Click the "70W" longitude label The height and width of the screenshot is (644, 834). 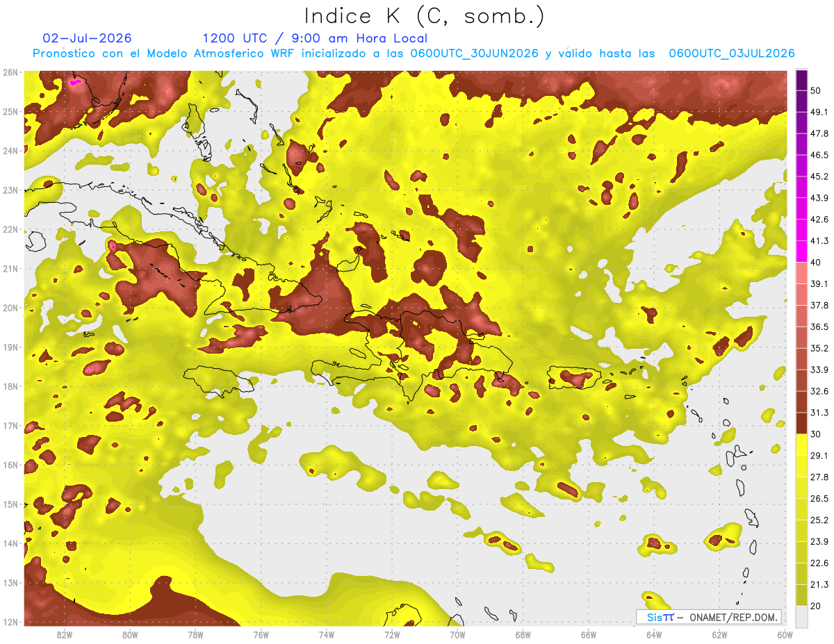(457, 634)
